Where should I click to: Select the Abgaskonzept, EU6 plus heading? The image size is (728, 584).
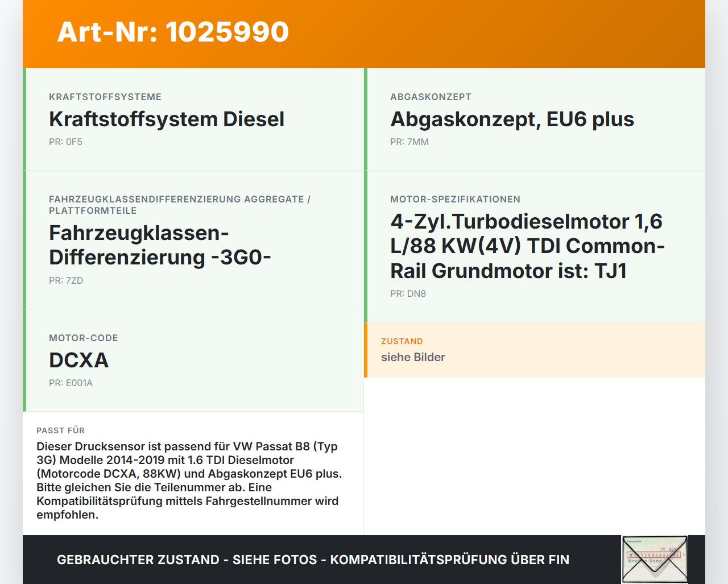coord(512,119)
